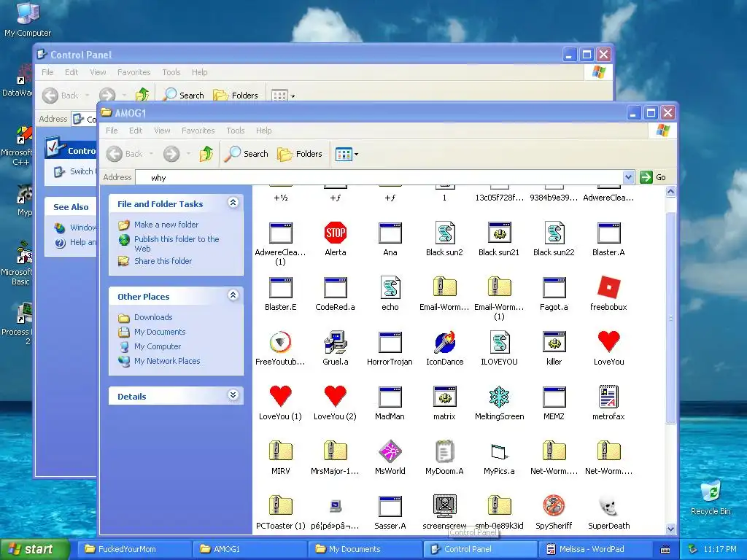This screenshot has height=560, width=747.
Task: Select the MeltingScreen snowflake icon
Action: [499, 397]
